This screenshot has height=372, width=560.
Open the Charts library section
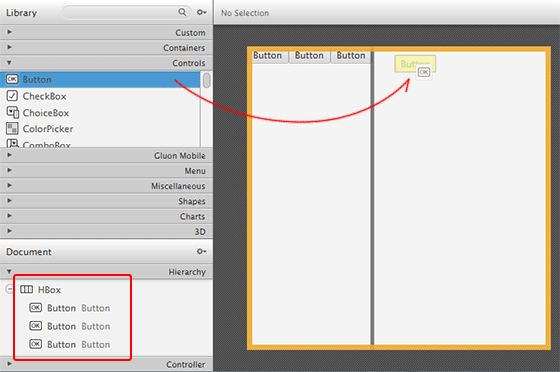[x=106, y=216]
